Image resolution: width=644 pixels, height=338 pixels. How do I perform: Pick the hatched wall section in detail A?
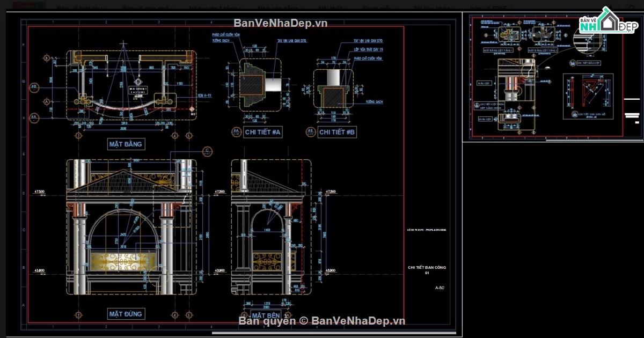[251, 85]
